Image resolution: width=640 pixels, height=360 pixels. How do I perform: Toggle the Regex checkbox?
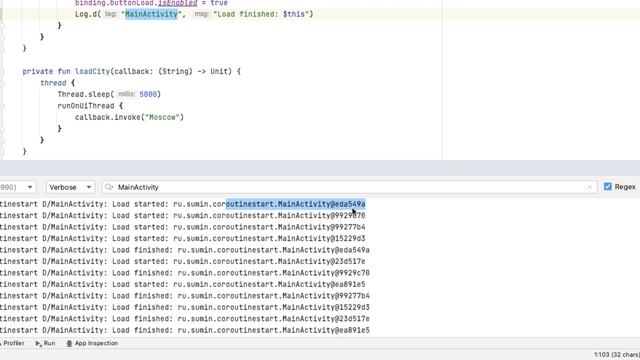608,187
